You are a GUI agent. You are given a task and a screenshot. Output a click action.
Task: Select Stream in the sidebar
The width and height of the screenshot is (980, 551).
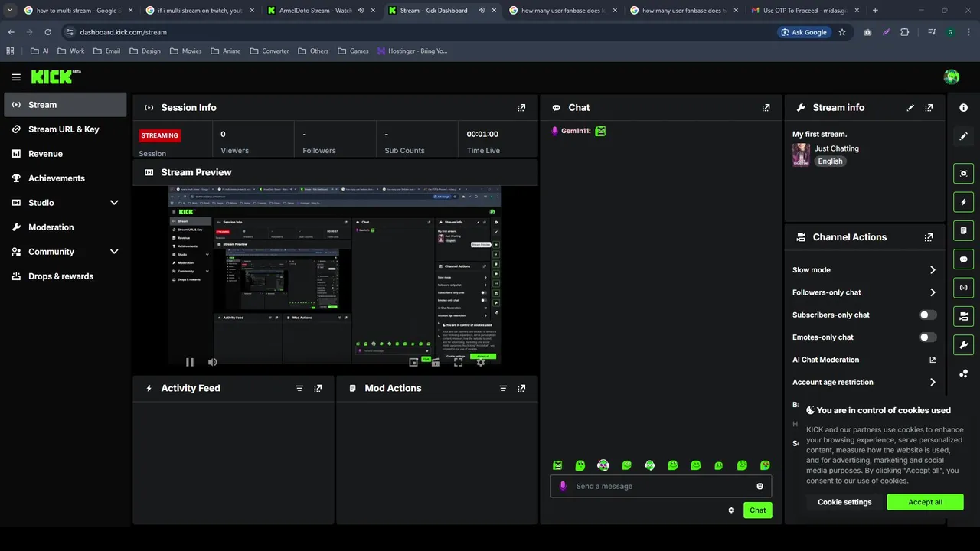65,105
